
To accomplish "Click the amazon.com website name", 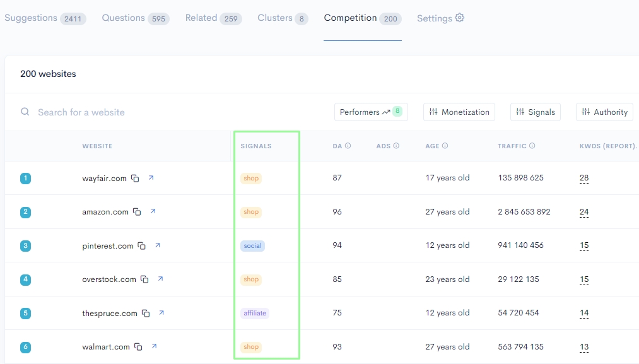I will click(105, 212).
